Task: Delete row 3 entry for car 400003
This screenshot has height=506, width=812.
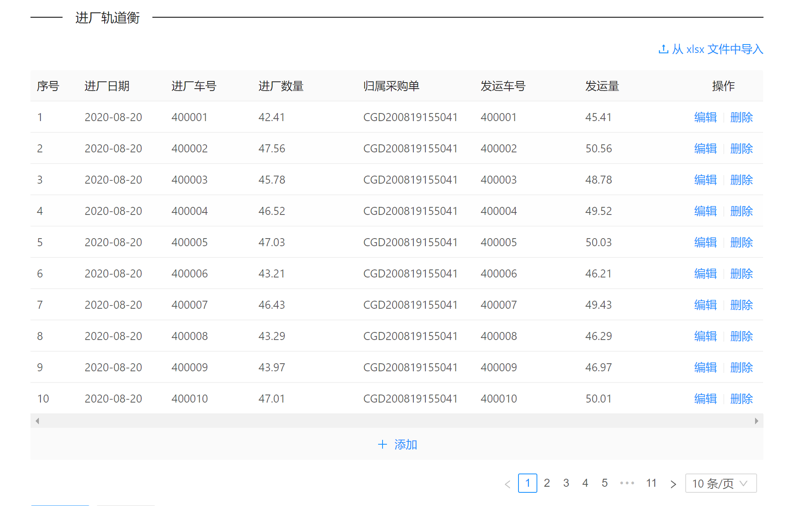Action: [741, 180]
